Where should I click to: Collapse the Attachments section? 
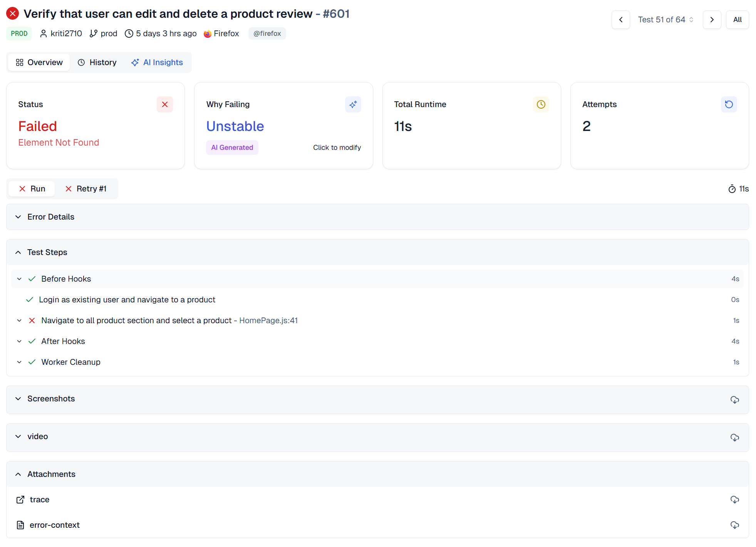51,474
